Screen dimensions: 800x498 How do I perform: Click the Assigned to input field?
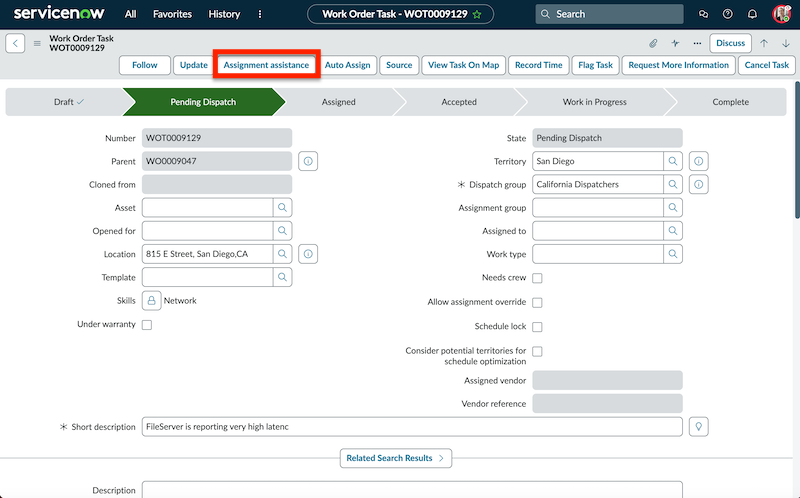pos(598,231)
